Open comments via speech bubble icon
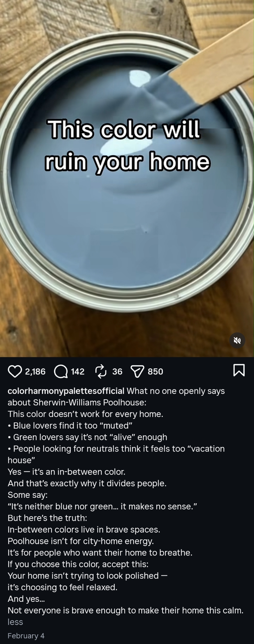This screenshot has width=254, height=644. coord(61,371)
